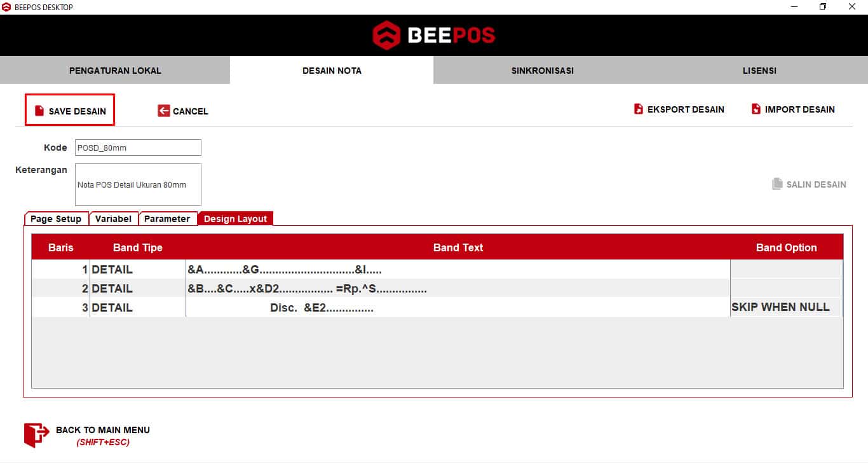Click the Salin Desain copy icon
The image size is (868, 463).
pos(777,184)
